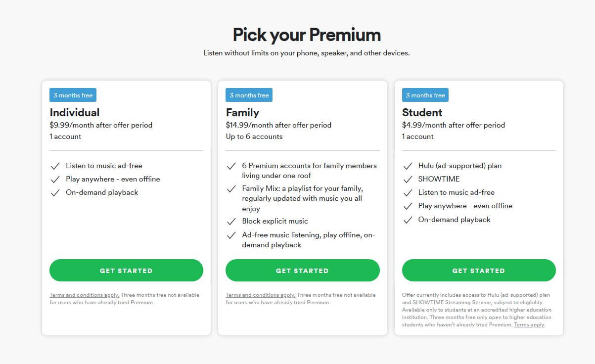Click the checkmark beside "SHOWTIME"
This screenshot has width=595, height=364.
click(x=408, y=179)
